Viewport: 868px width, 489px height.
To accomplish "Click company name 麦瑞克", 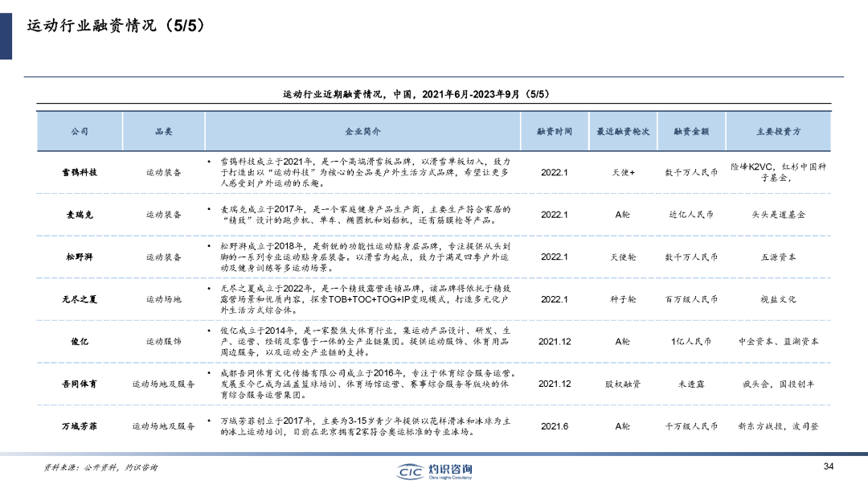I will click(x=80, y=215).
